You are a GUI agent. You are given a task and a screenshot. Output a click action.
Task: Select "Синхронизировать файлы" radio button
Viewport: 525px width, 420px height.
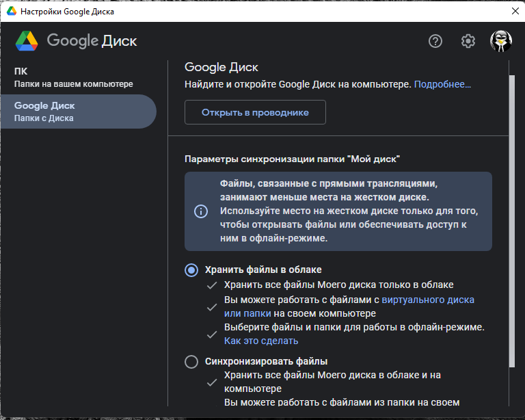[192, 361]
